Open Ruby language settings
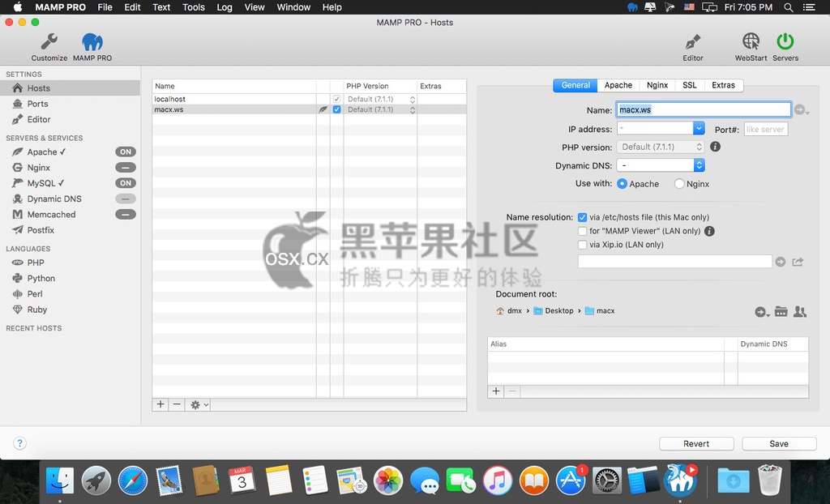The width and height of the screenshot is (830, 504). [x=37, y=310]
